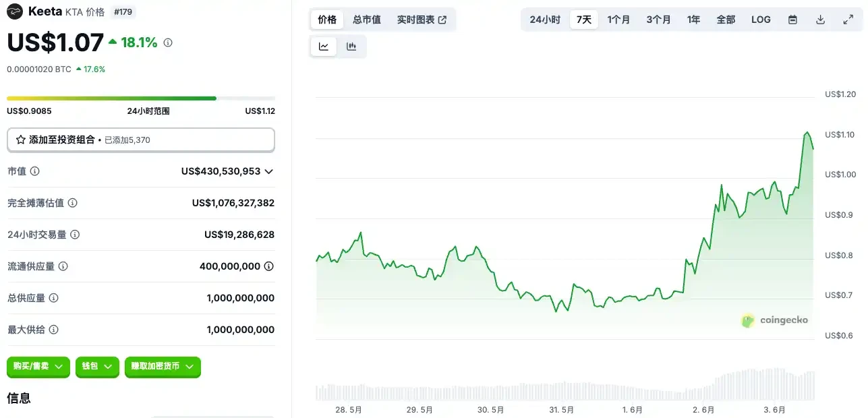Image resolution: width=868 pixels, height=418 pixels.
Task: Open the 购买/售卖 dropdown
Action: click(38, 367)
